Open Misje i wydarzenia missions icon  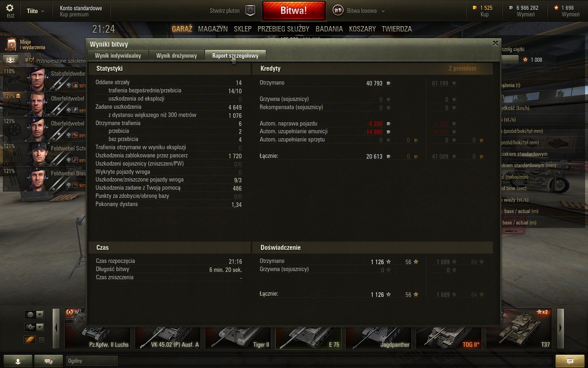tap(11, 45)
